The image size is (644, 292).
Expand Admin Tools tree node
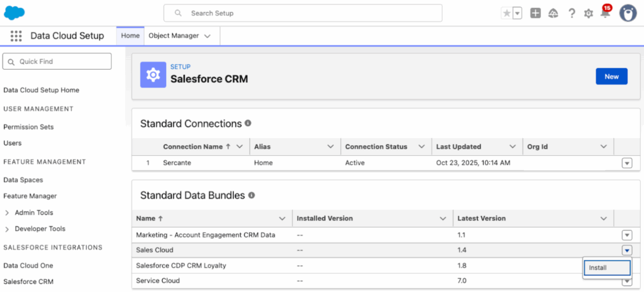click(7, 213)
